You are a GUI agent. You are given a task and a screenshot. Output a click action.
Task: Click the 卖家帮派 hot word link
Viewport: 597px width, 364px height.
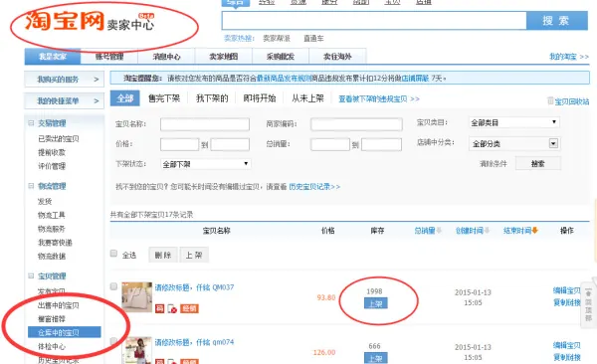[x=277, y=38]
